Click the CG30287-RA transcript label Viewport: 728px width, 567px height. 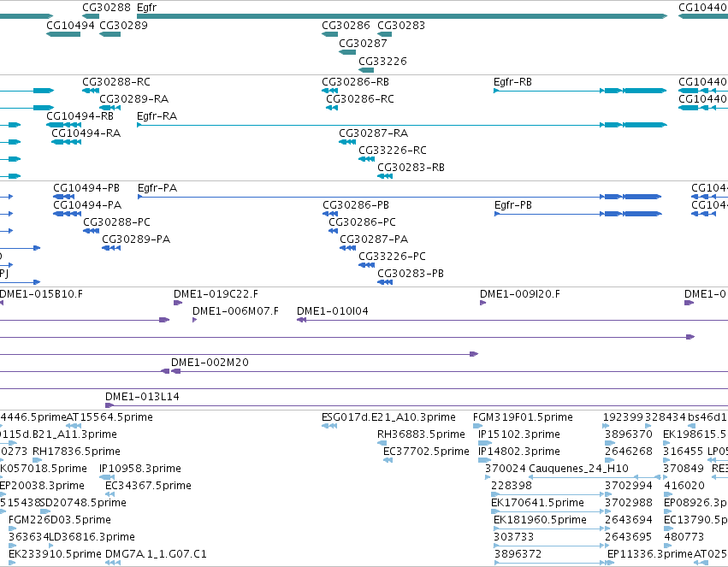(374, 133)
